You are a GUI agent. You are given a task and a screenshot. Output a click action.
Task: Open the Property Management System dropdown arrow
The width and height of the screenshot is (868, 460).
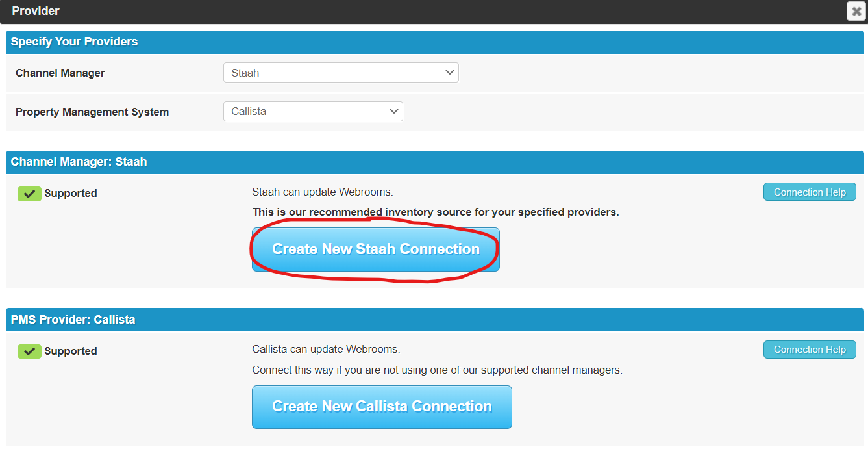click(394, 111)
